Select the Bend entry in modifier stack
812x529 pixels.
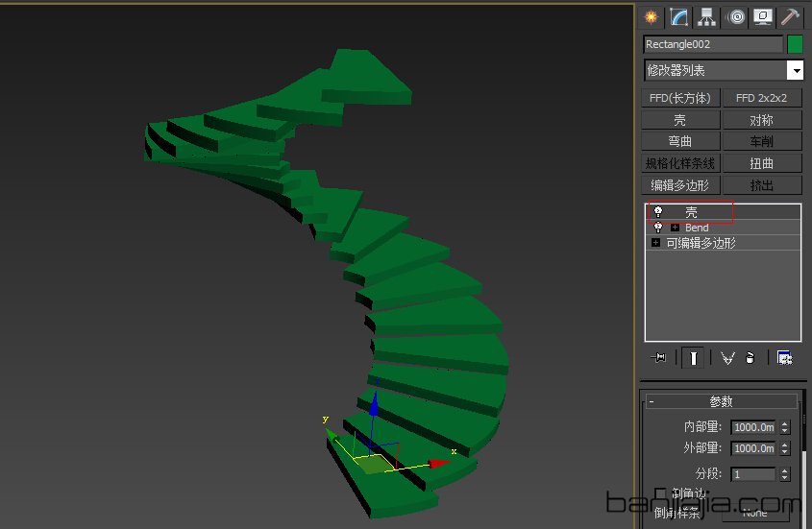[x=723, y=228]
